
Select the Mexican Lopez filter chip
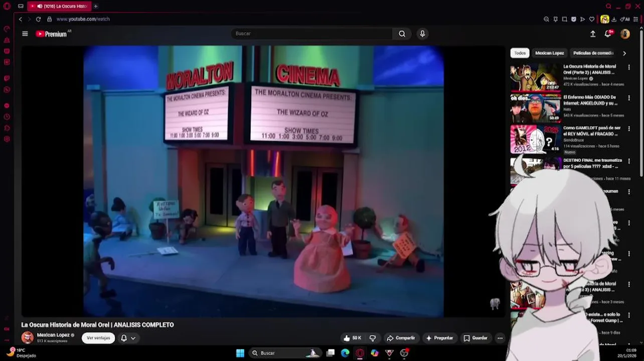[549, 53]
